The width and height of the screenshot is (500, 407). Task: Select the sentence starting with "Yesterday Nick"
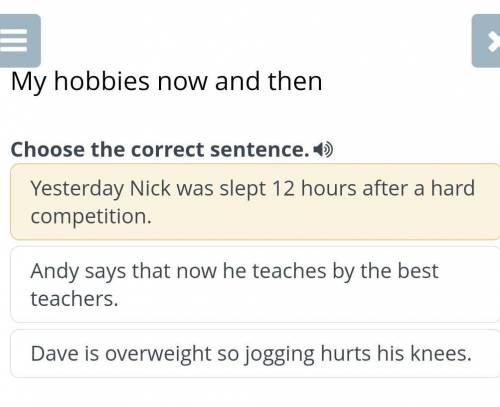click(x=255, y=202)
